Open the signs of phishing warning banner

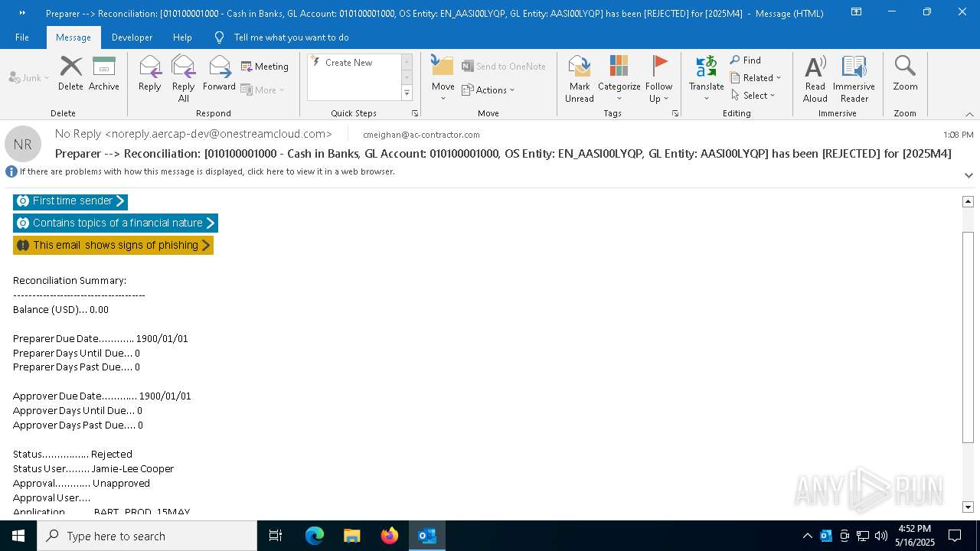click(113, 245)
